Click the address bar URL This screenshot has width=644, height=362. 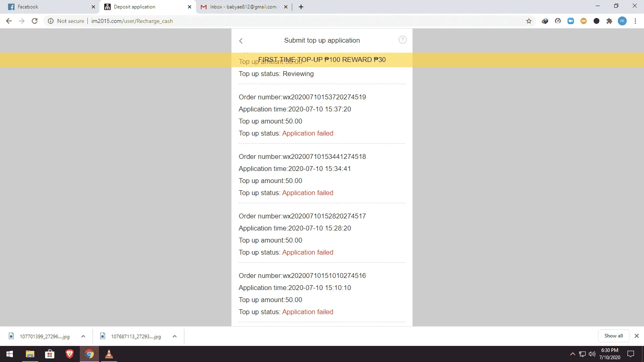(x=132, y=21)
